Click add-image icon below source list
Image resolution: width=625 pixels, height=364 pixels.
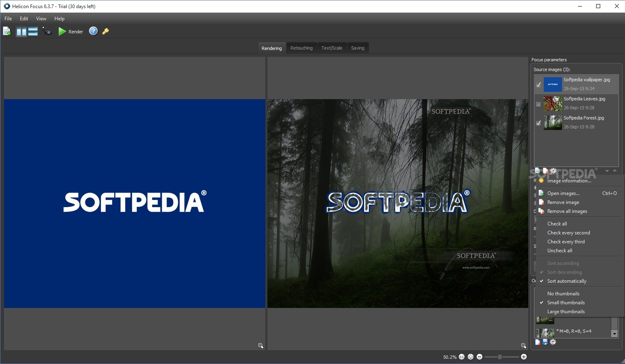tap(538, 171)
